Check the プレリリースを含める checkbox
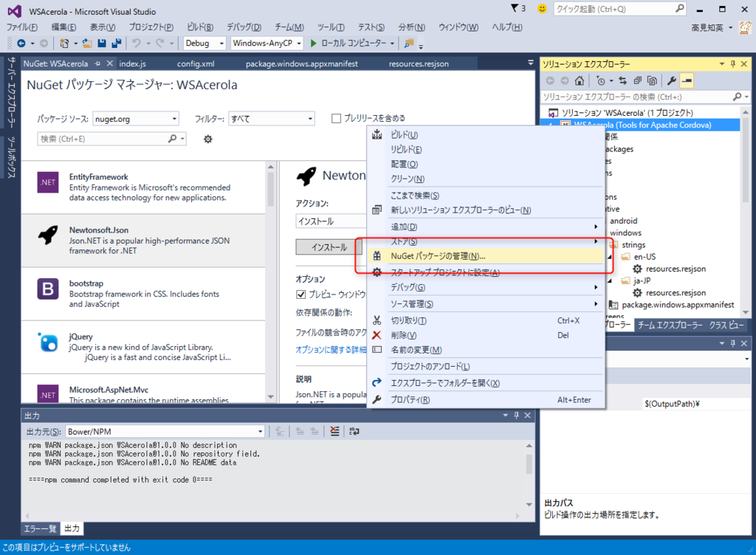 coord(337,118)
